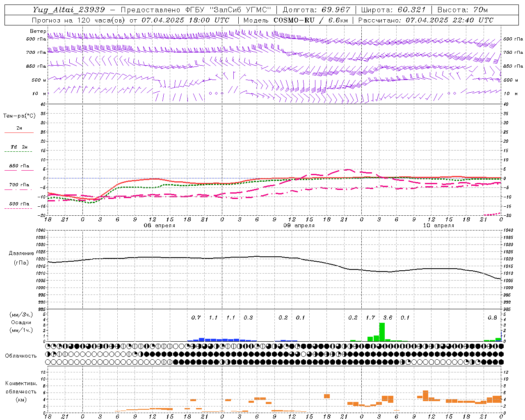Click the "Тем-ра(°C)" temperature panel label
This screenshot has height=420, width=525.
coord(19,116)
